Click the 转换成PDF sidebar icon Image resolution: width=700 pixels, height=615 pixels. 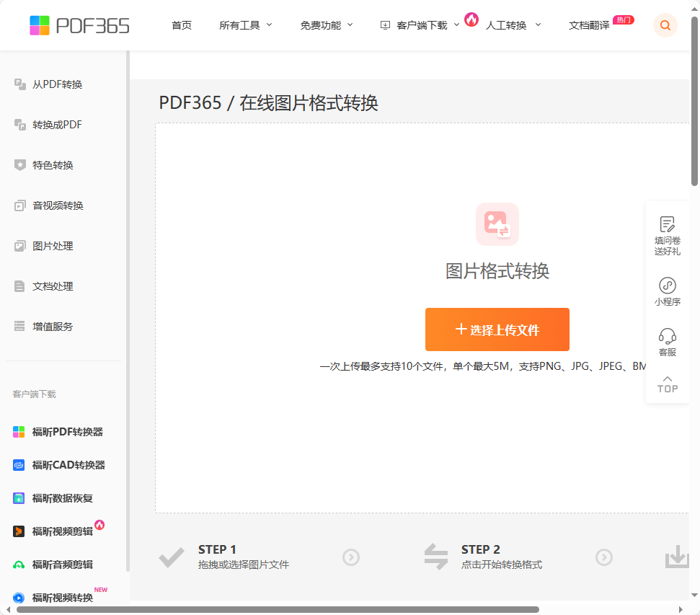[20, 125]
